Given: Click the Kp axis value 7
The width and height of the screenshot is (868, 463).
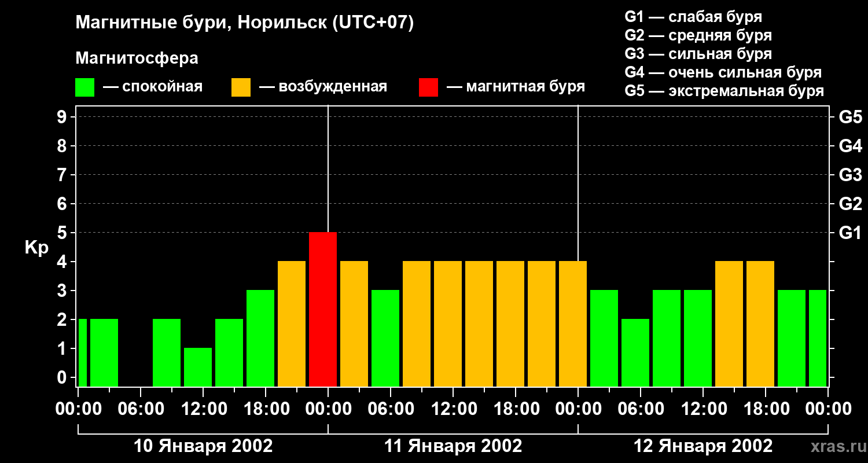Looking at the screenshot, I should tap(63, 175).
